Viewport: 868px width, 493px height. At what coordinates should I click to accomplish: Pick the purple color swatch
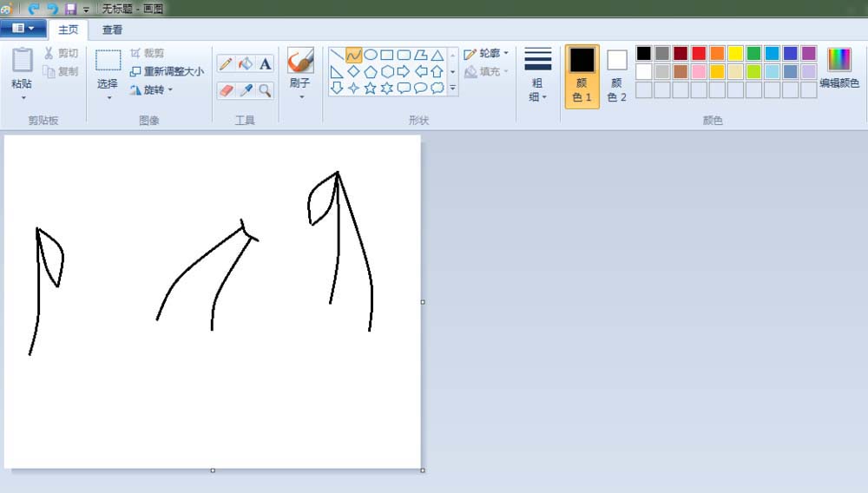(809, 53)
